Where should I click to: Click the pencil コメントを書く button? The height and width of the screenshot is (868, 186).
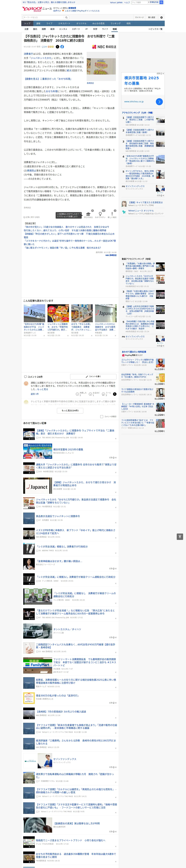point(93,376)
